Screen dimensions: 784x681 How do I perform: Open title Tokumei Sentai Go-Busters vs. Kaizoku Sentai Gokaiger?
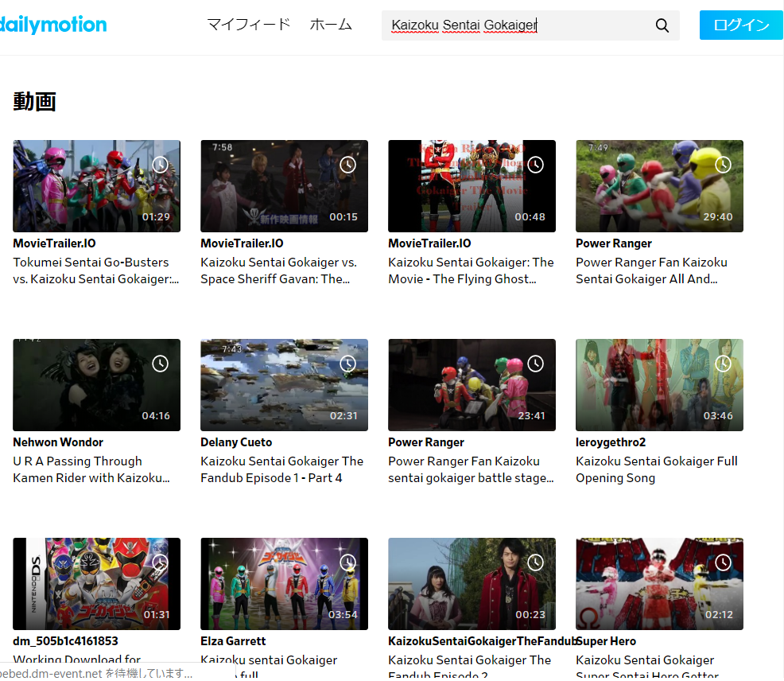tap(96, 270)
